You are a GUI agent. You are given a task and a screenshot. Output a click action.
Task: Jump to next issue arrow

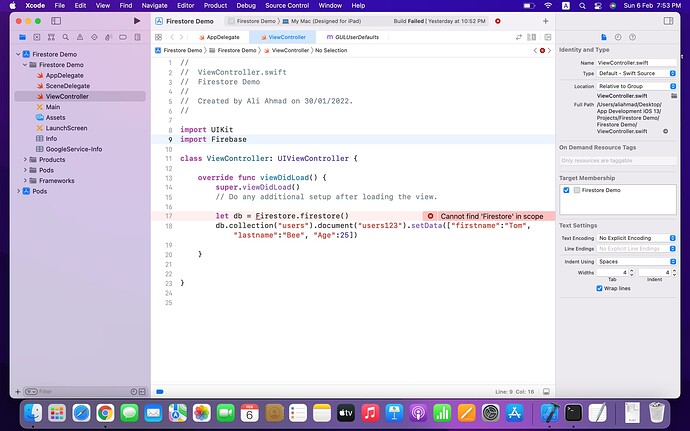click(x=549, y=51)
